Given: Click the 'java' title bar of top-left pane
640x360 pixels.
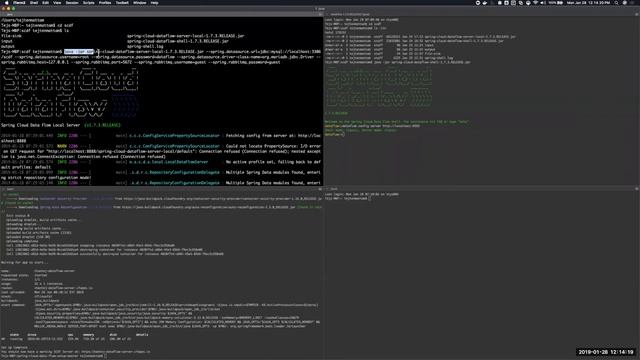Looking at the screenshot, I should (x=161, y=14).
